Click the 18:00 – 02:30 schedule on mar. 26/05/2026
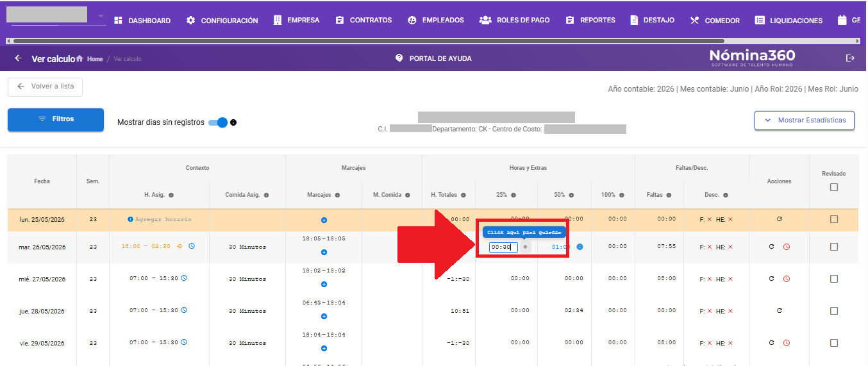 coord(146,247)
